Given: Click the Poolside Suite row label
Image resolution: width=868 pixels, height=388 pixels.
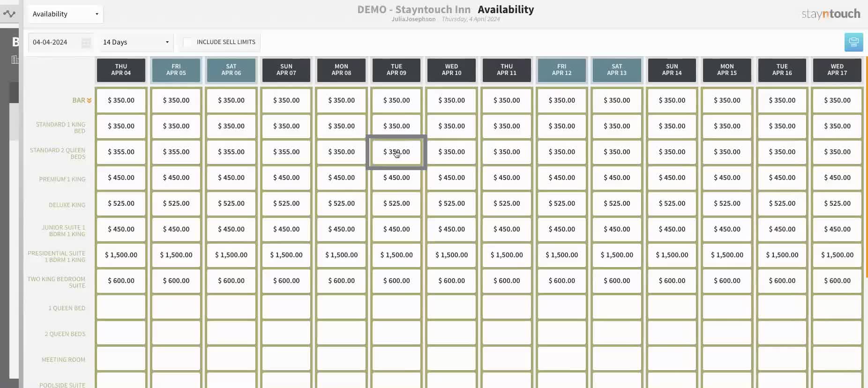Looking at the screenshot, I should click(x=62, y=385).
